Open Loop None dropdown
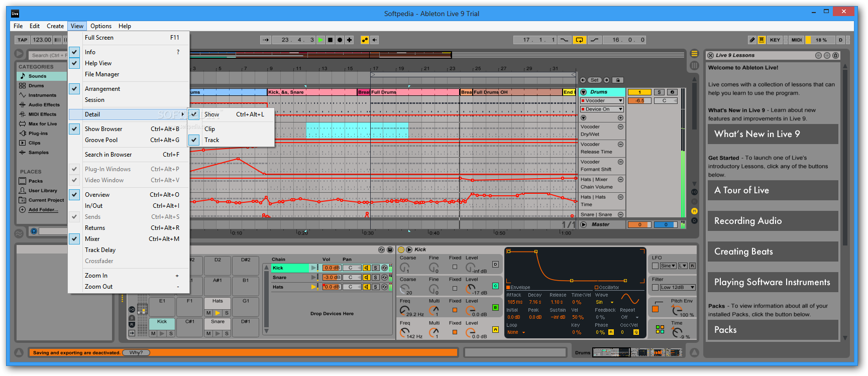 tap(516, 332)
